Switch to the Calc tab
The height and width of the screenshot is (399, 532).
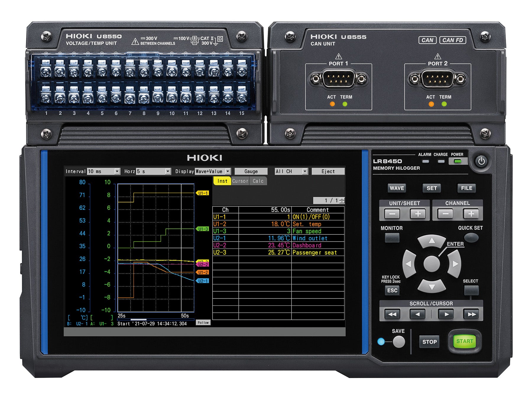click(x=258, y=181)
